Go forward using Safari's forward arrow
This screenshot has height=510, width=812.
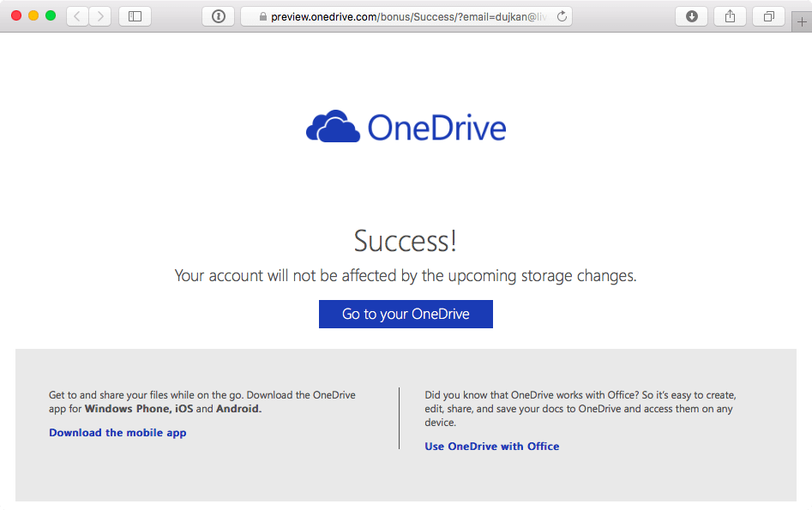click(100, 16)
